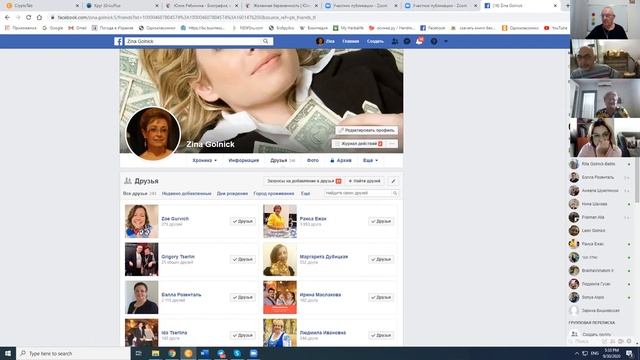Expand the Ещё filter in friends list
Screen dimensions: 640x360
305,193
